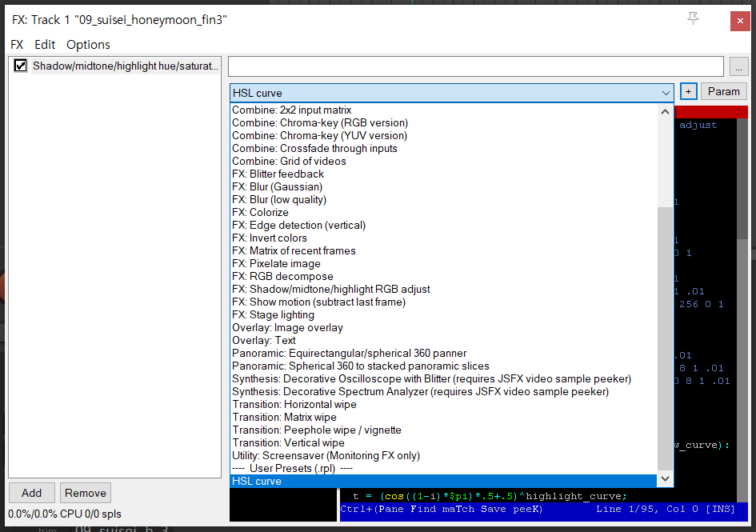
Task: Click the preset list scrollbar thumb
Action: click(665, 338)
